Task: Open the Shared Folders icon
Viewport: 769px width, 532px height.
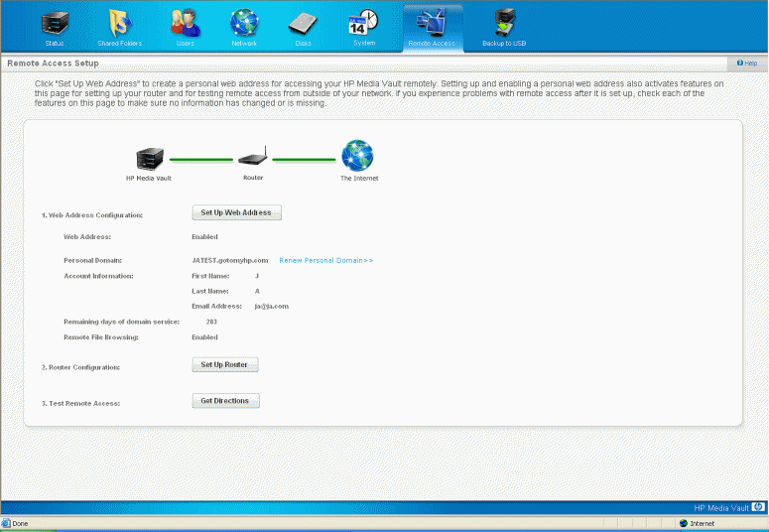Action: tap(120, 24)
